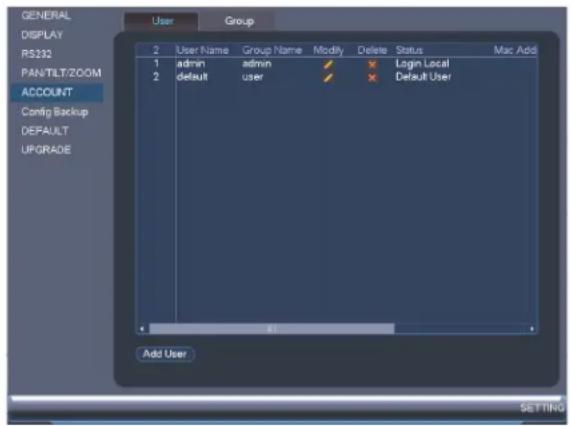Click the Add User button

click(165, 354)
